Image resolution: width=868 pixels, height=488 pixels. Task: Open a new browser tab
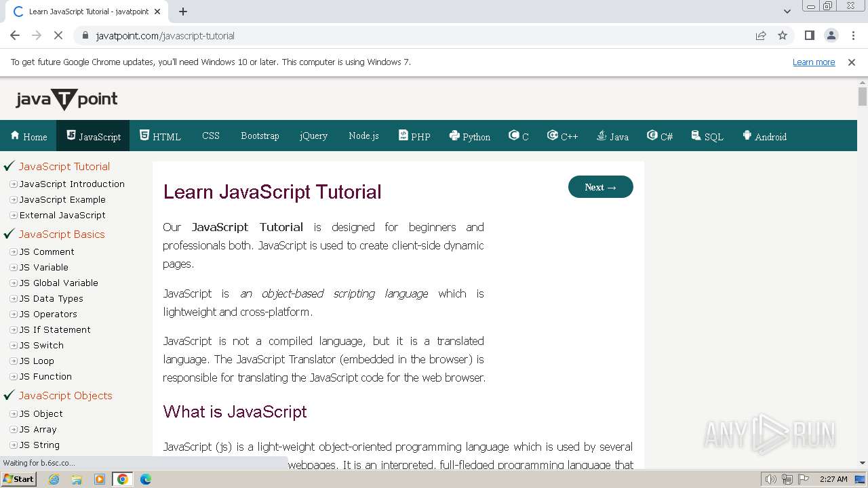coord(183,12)
